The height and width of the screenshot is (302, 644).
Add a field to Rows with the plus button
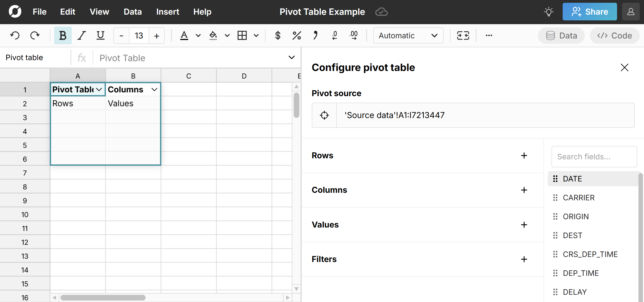(524, 156)
